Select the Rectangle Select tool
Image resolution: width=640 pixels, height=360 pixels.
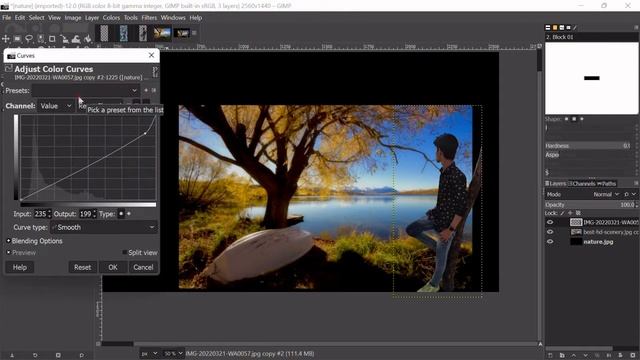pyautogui.click(x=18, y=39)
